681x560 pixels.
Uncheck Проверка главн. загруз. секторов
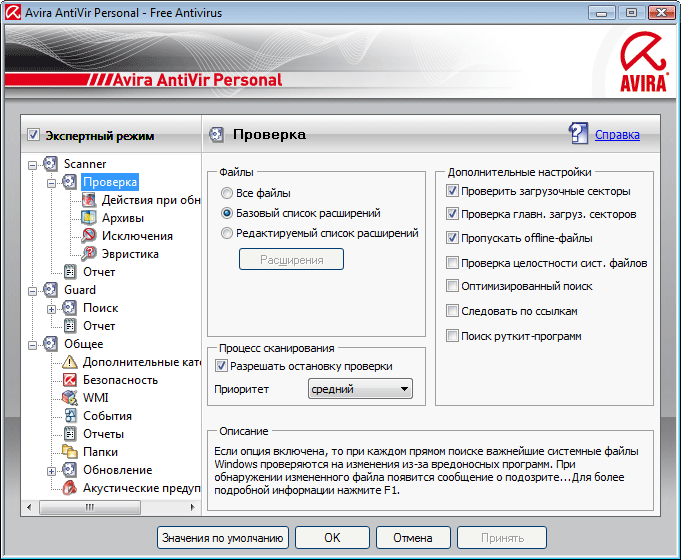(452, 214)
